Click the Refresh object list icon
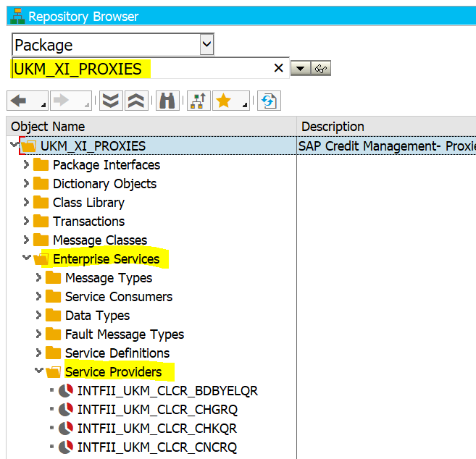Screen dimensions: 476x459 269,101
